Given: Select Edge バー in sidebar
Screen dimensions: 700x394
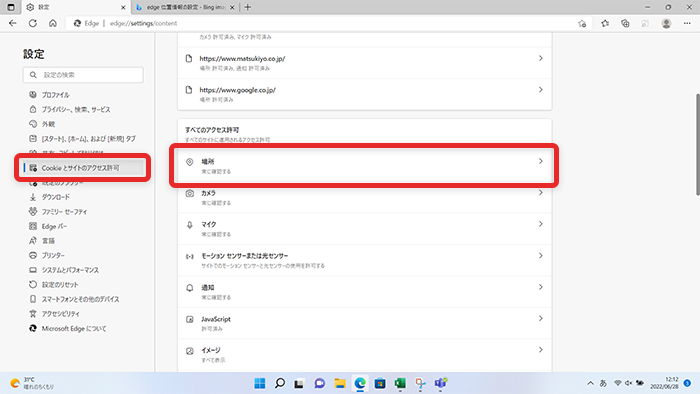Looking at the screenshot, I should (x=54, y=226).
